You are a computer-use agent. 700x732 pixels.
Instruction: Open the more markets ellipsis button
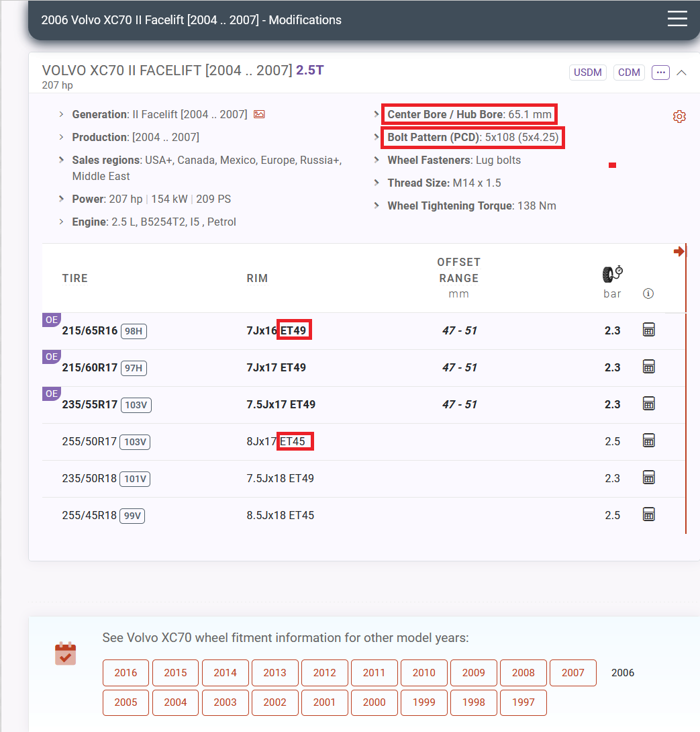(x=660, y=73)
